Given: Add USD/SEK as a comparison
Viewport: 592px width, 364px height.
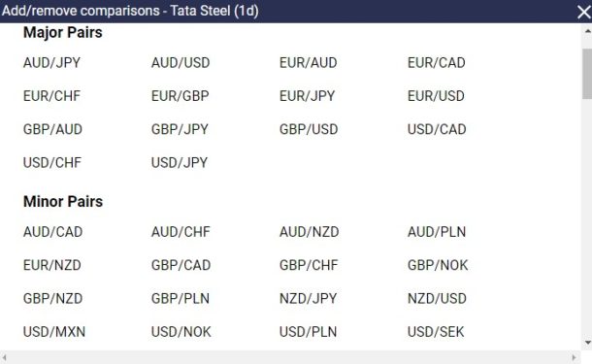Looking at the screenshot, I should [x=436, y=332].
